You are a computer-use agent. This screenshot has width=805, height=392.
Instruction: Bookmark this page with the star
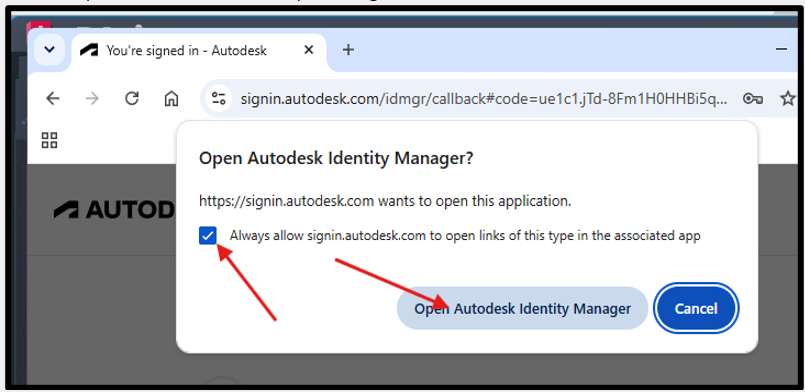click(x=788, y=98)
